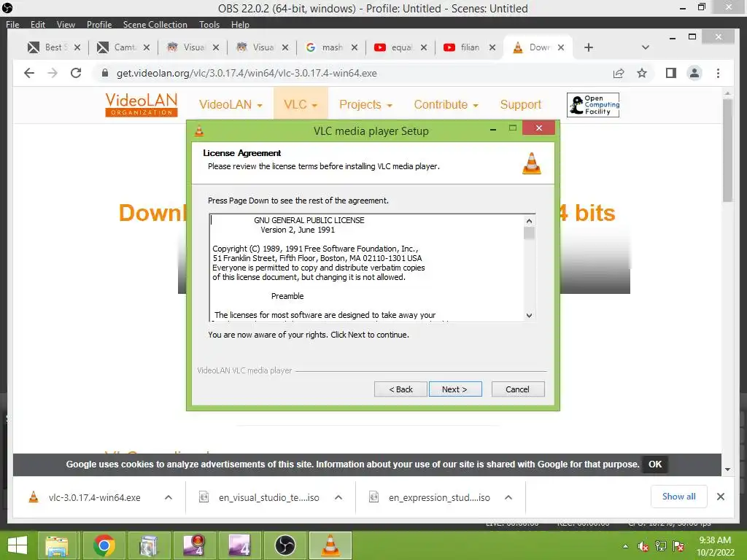This screenshot has height=560, width=747.
Task: Click the OBS logo in title bar
Action: [7, 8]
